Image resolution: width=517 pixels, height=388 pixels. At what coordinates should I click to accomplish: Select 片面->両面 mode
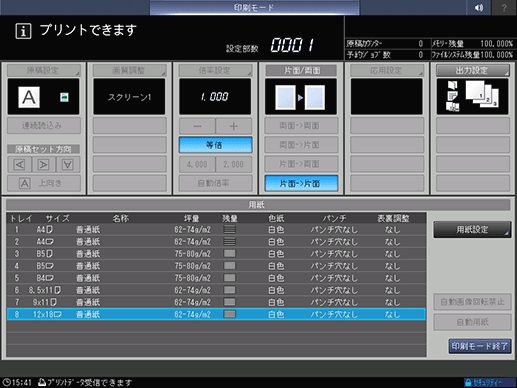click(301, 164)
